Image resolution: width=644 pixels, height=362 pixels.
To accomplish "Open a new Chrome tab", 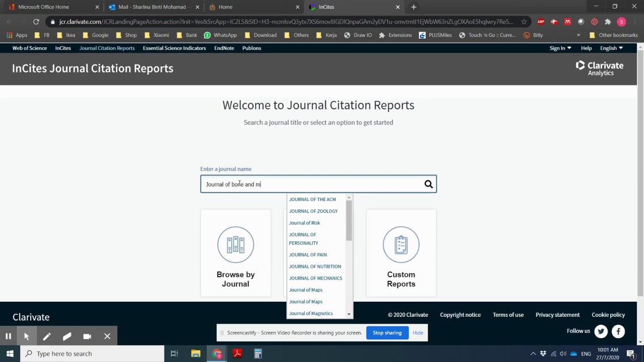I will 414,7.
